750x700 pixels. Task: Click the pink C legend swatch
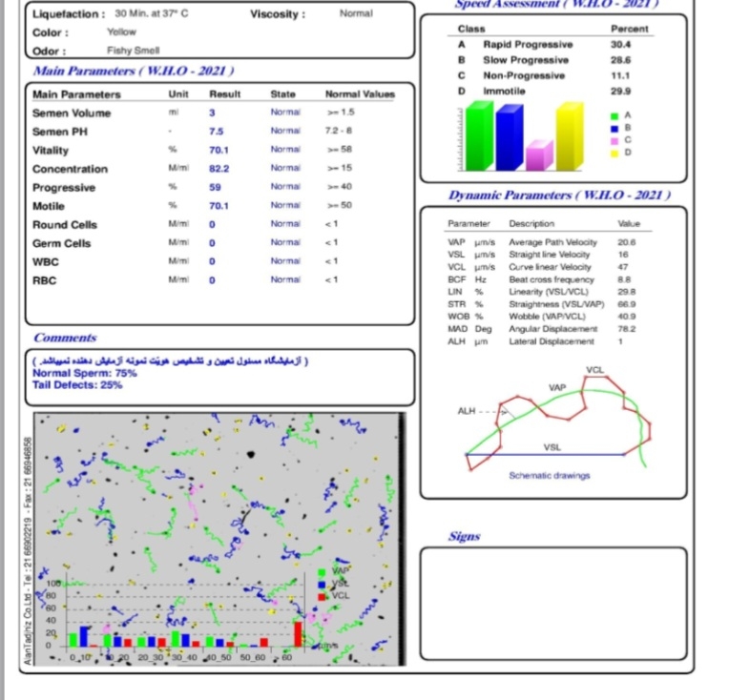615,140
